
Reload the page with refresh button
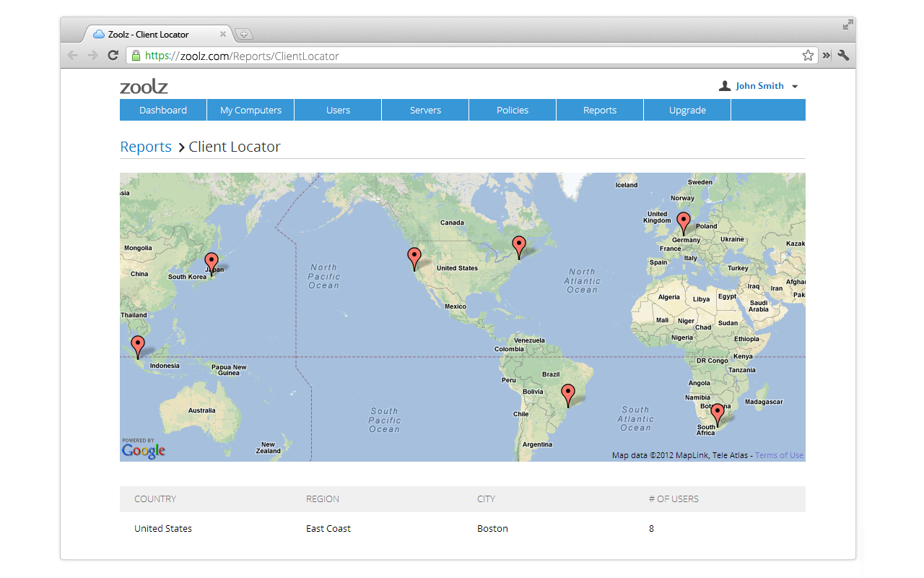point(113,56)
